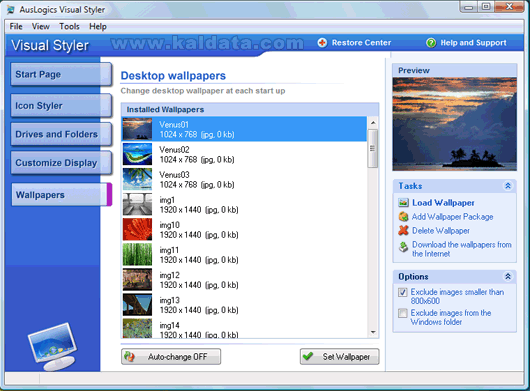The height and width of the screenshot is (391, 530).
Task: Click the Auto-change button's icon
Action: pos(129,356)
